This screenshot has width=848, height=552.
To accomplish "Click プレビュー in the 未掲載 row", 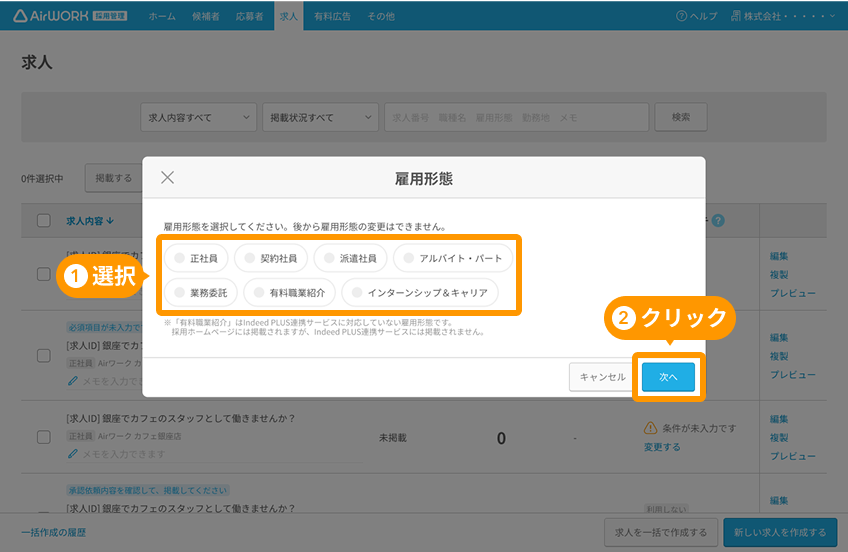I will click(793, 456).
